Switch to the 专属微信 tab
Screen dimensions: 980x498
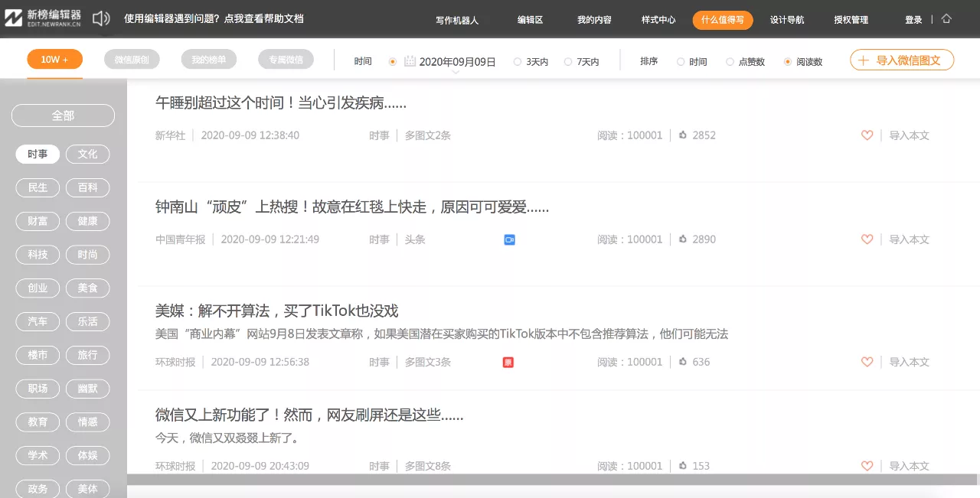(x=286, y=59)
